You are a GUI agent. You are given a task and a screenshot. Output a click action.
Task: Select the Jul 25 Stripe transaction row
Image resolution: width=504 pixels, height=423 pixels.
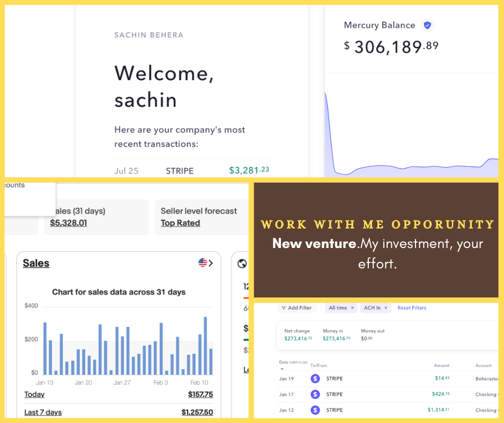pyautogui.click(x=191, y=171)
